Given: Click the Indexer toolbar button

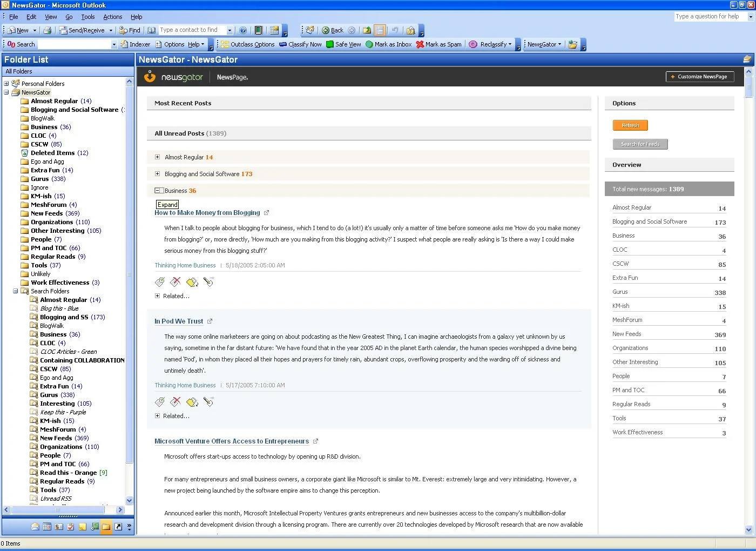Looking at the screenshot, I should point(136,44).
